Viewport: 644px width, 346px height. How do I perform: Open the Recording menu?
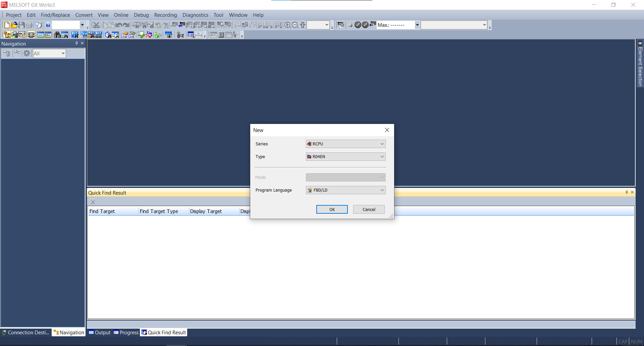click(165, 15)
